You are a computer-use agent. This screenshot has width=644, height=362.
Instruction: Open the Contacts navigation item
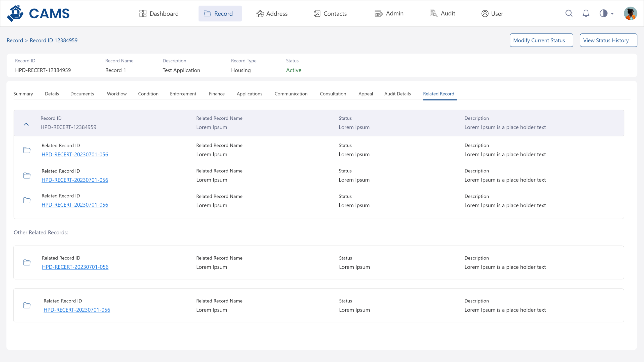tap(330, 14)
